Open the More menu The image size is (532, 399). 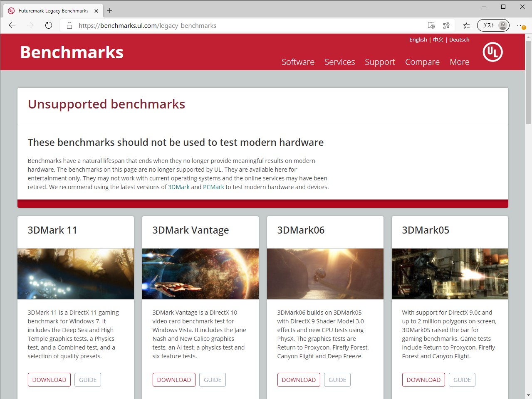point(460,62)
